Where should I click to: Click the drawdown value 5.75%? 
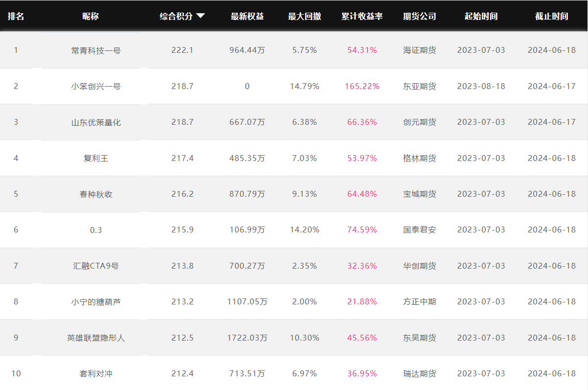(305, 50)
